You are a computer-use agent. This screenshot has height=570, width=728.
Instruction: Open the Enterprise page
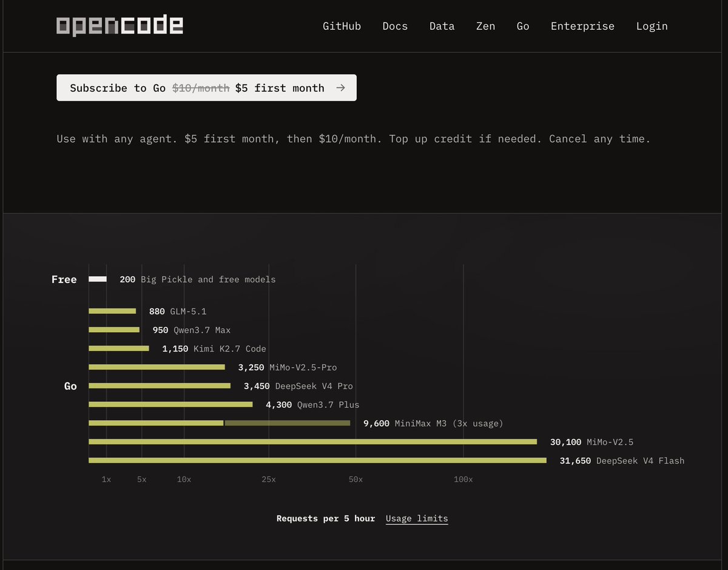tap(582, 26)
